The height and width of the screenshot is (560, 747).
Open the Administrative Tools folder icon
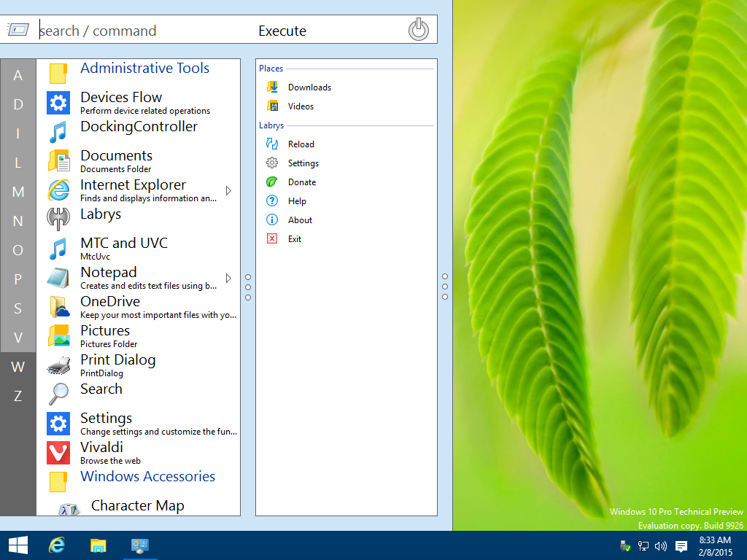click(58, 74)
